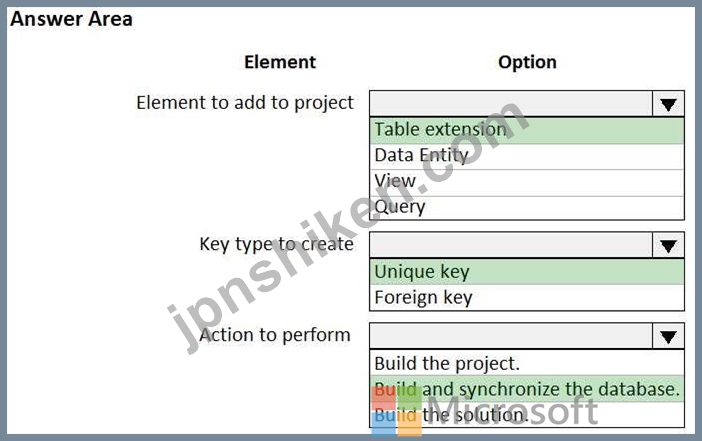Click the Element column header
Screen dimensions: 702x441
point(280,62)
